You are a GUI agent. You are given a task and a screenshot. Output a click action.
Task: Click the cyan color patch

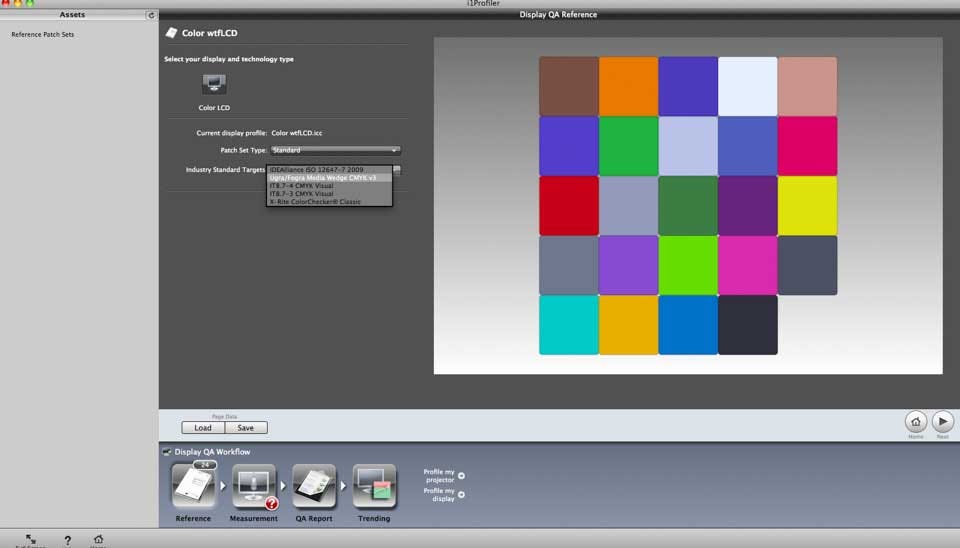click(x=569, y=325)
